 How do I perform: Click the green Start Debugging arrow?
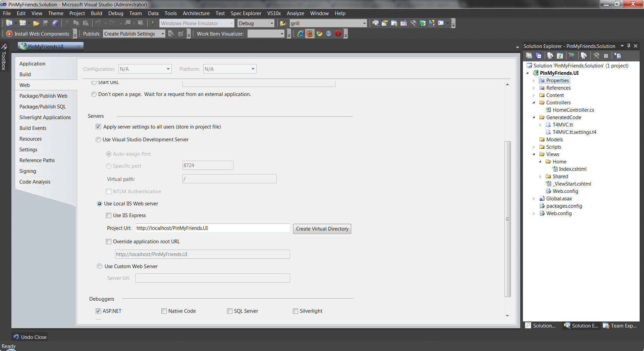tap(153, 23)
